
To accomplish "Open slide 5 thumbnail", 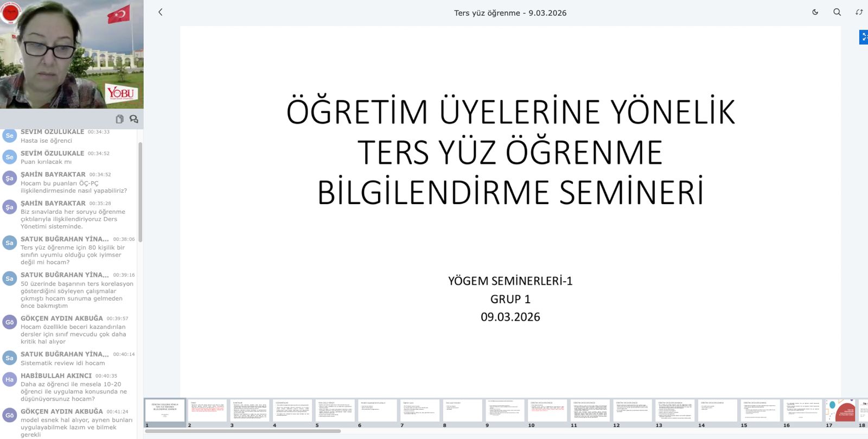I will 335,411.
